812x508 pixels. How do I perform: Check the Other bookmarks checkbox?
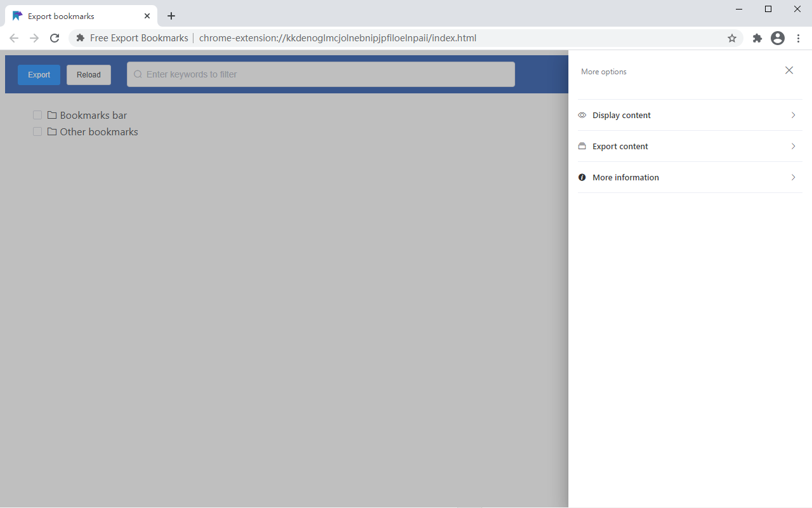click(37, 131)
